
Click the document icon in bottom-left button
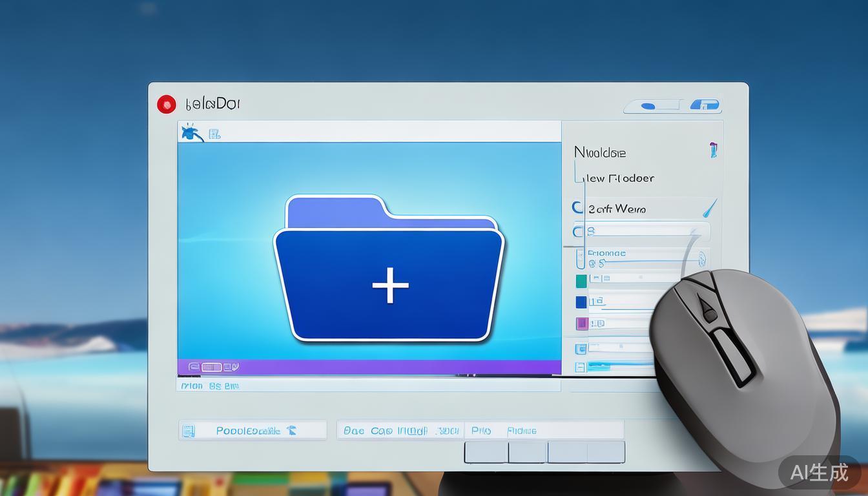[x=189, y=431]
